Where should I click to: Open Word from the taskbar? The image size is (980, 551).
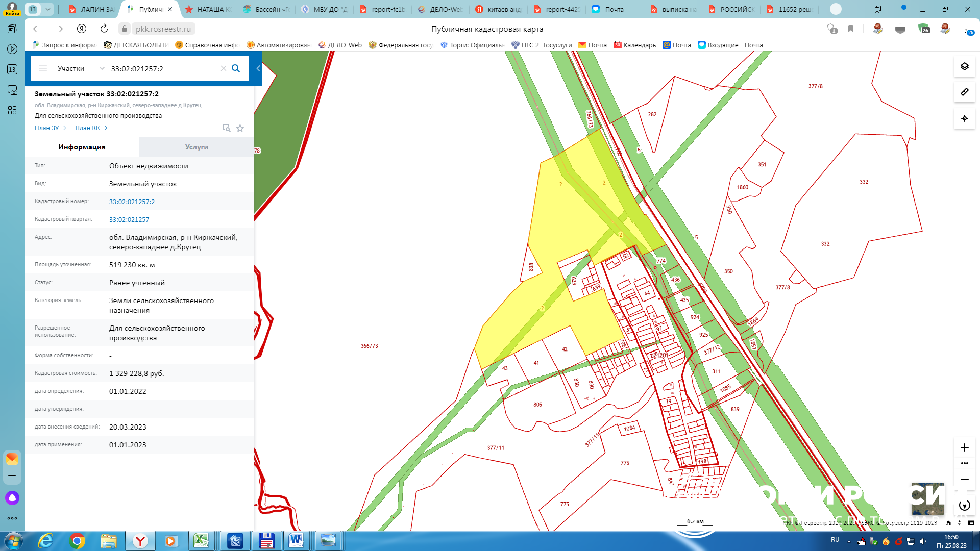(x=296, y=541)
